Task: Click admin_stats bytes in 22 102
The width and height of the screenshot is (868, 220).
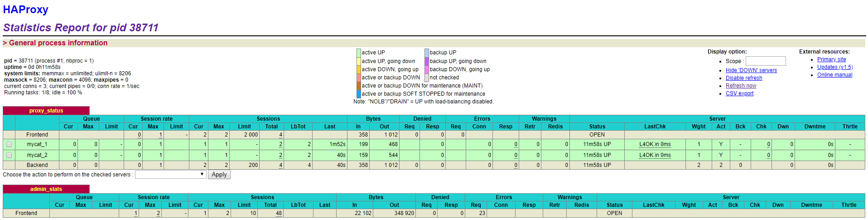Action: click(363, 213)
